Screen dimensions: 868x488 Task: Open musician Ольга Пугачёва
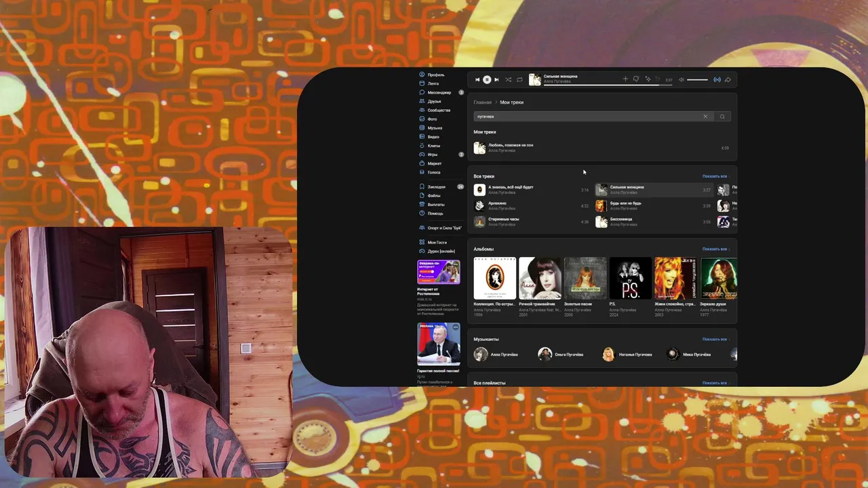[560, 354]
